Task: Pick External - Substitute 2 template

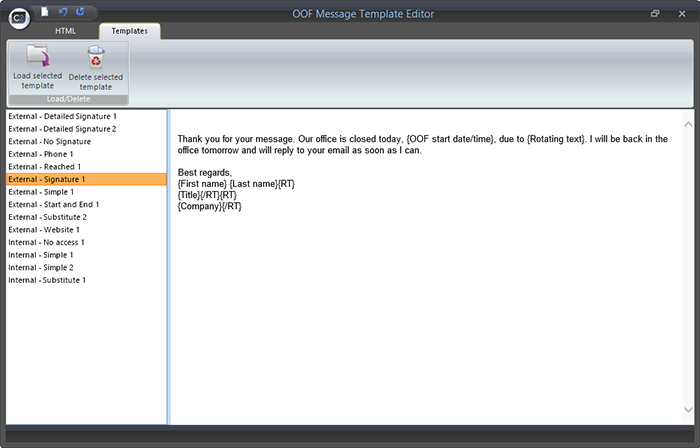Action: point(86,217)
